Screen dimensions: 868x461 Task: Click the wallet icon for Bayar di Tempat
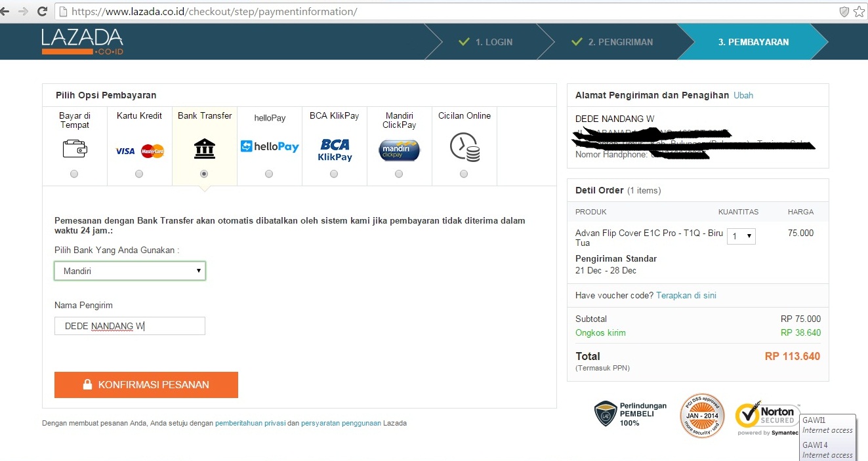pyautogui.click(x=75, y=150)
